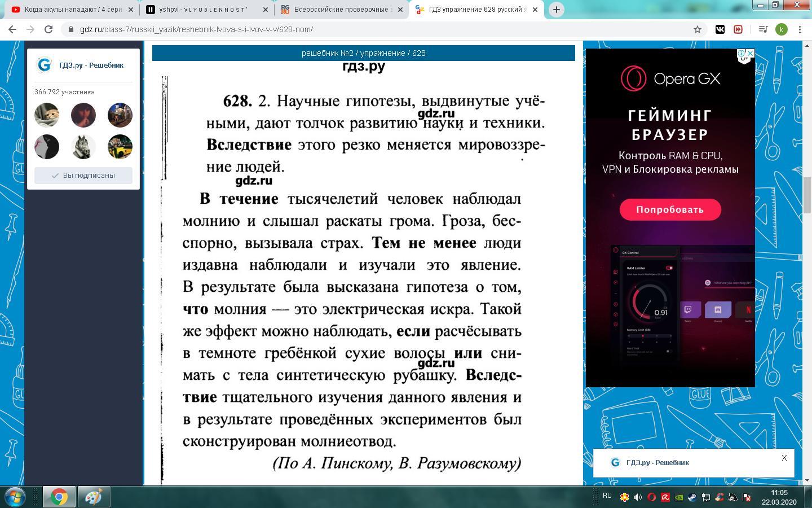This screenshot has width=812, height=508.
Task: Go back to the previous page
Action: point(12,29)
